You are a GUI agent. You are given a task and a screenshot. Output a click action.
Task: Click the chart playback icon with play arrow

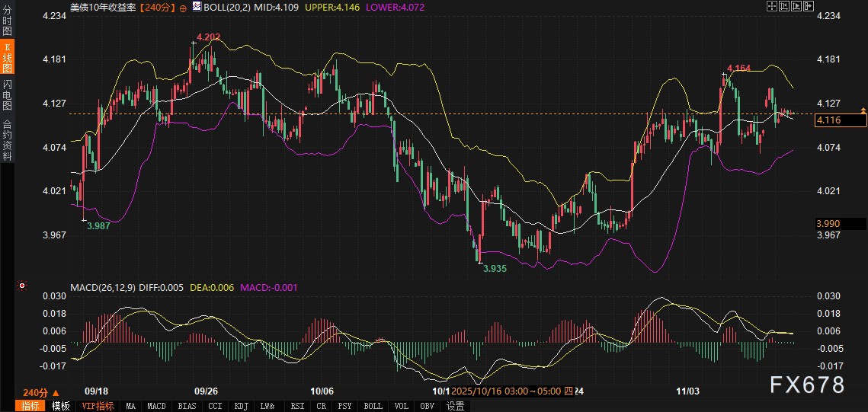point(798,5)
